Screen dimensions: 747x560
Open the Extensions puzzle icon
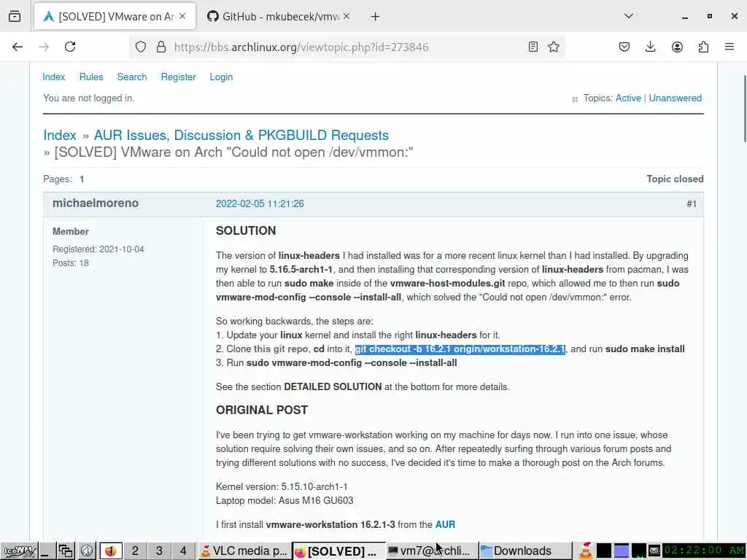tap(703, 47)
